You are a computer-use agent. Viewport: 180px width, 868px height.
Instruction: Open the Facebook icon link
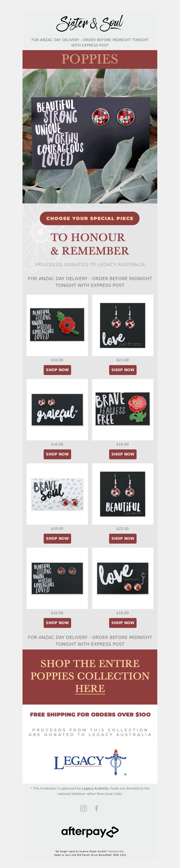click(96, 808)
